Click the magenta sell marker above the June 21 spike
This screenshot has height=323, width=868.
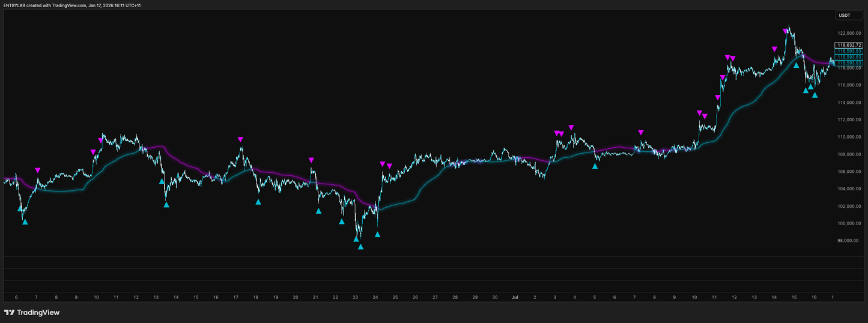pyautogui.click(x=311, y=160)
